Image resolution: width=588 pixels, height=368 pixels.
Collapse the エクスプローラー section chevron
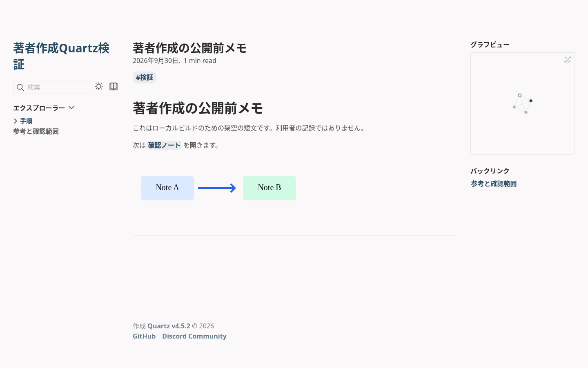coord(71,108)
